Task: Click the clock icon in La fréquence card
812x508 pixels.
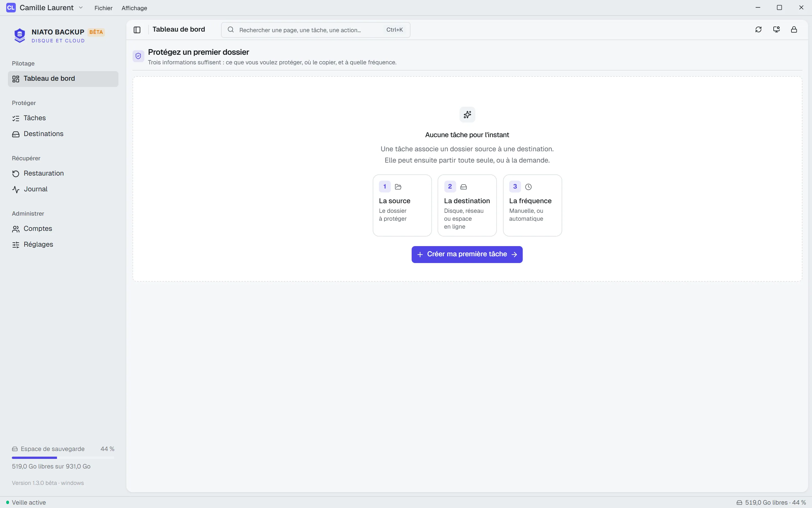Action: tap(528, 187)
